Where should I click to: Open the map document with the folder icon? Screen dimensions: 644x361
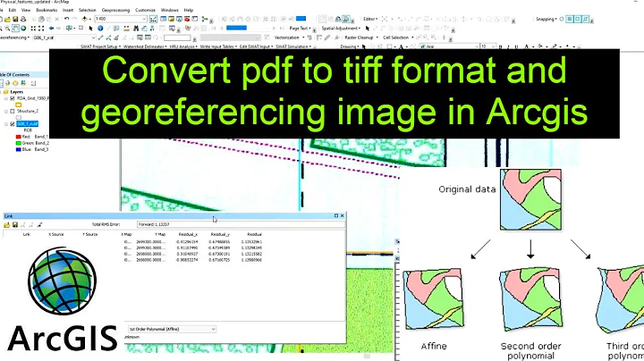[8, 19]
